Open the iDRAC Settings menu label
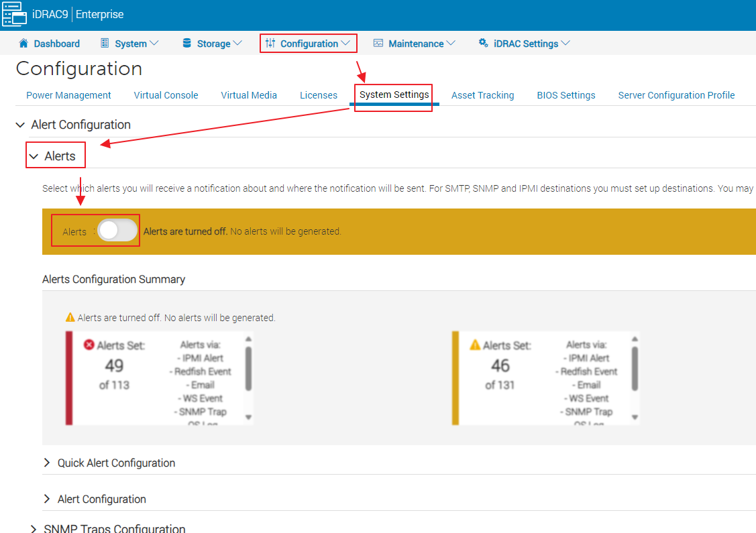The image size is (756, 533). 526,44
